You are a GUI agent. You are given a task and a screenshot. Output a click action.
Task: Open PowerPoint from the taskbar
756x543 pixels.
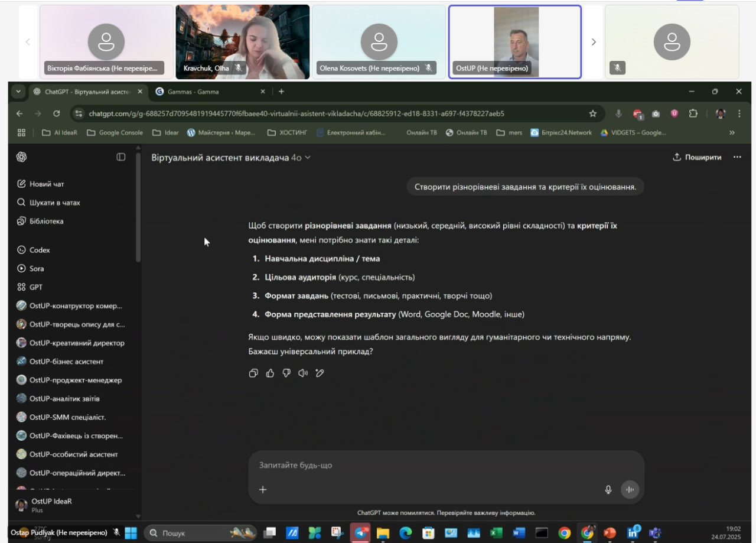pos(610,533)
